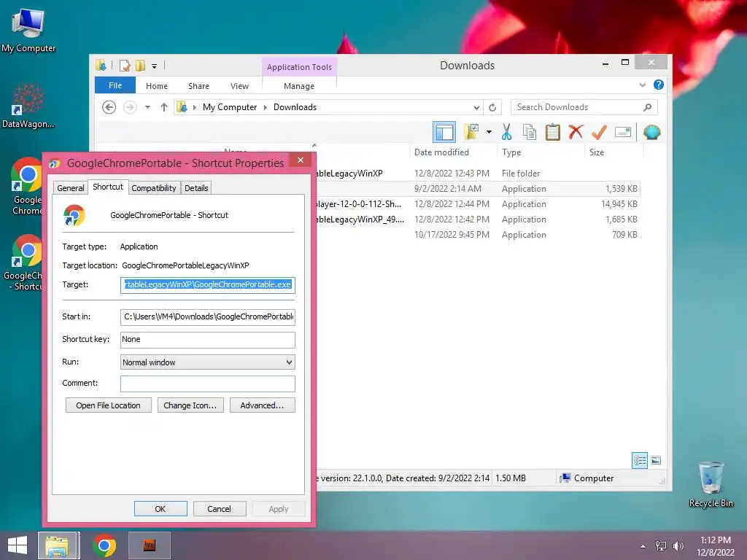This screenshot has width=747, height=560.
Task: Open the View ribbon tab
Action: pyautogui.click(x=239, y=86)
